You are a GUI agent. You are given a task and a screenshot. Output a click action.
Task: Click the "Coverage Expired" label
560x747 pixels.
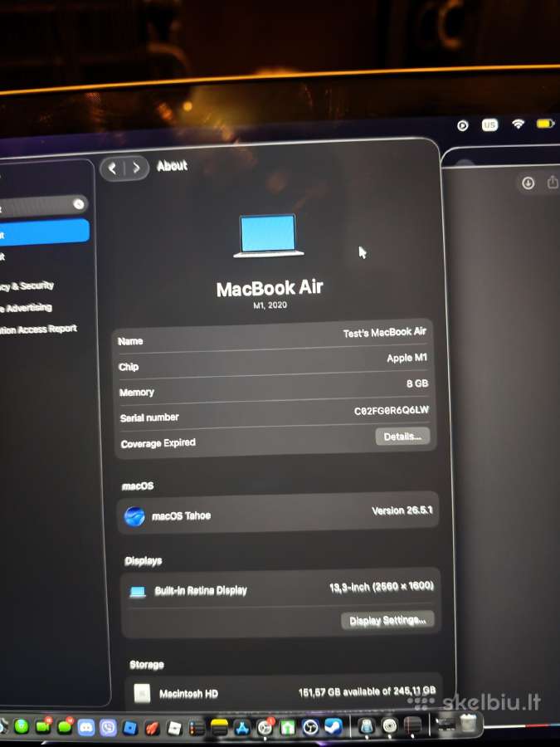tap(158, 443)
